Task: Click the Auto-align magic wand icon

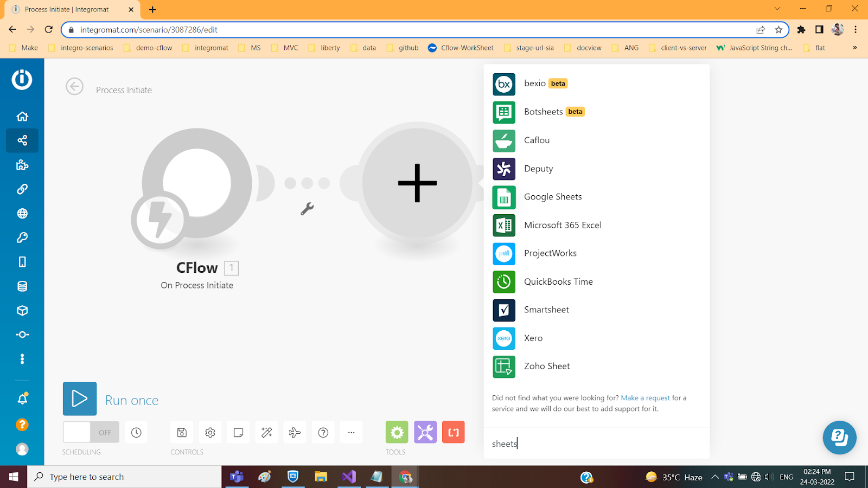Action: coord(266,432)
